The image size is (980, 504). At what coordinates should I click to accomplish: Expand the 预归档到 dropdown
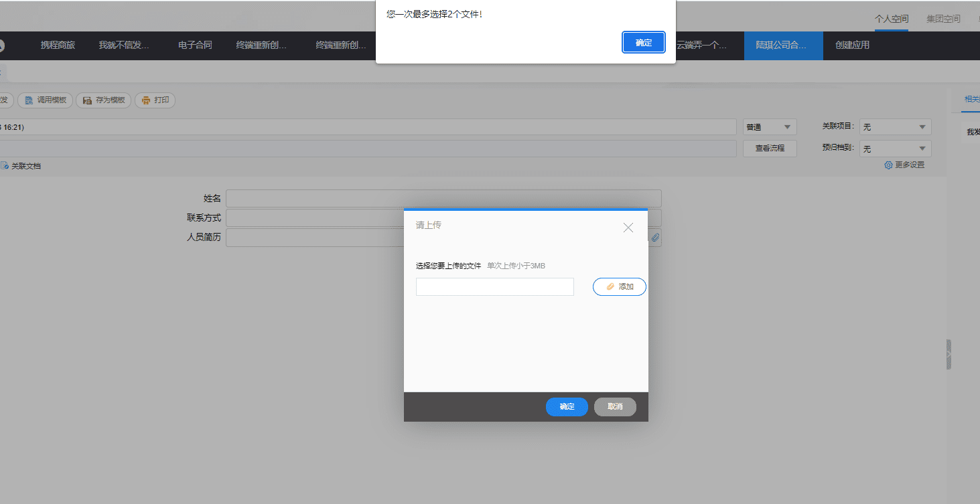tap(896, 149)
